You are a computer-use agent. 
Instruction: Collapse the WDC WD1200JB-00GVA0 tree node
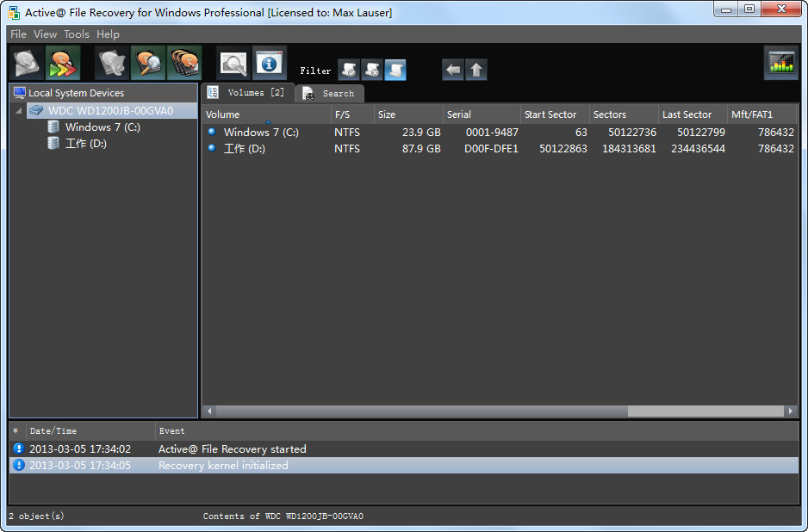tap(19, 111)
